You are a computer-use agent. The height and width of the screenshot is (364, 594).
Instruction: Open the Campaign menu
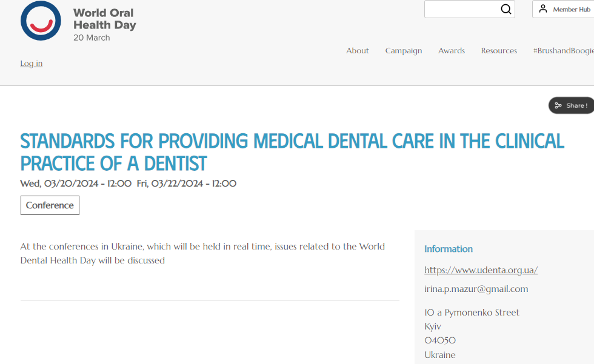pos(404,51)
